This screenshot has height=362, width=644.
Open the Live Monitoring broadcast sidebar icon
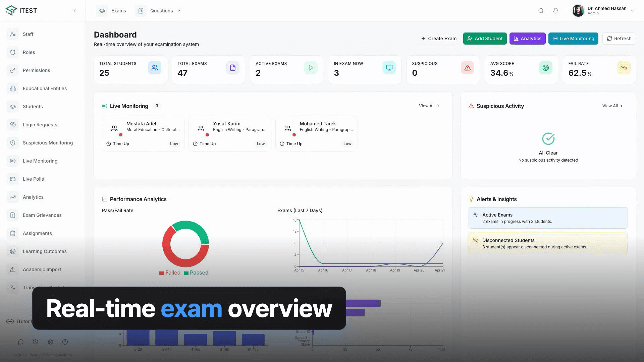[x=13, y=161]
